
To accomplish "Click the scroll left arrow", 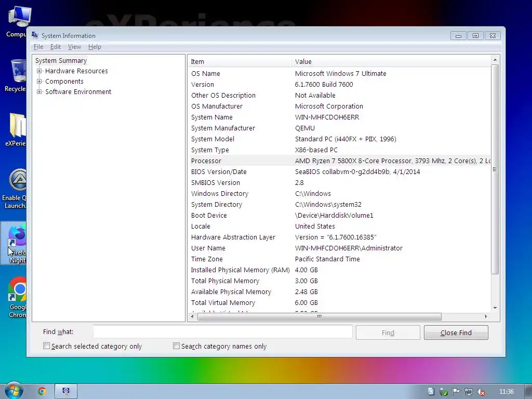I will [x=192, y=316].
